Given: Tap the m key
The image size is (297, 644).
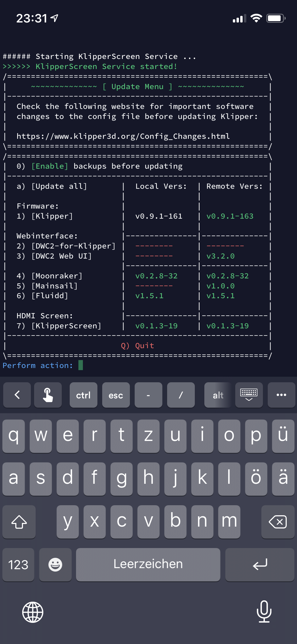Looking at the screenshot, I should coord(229,522).
